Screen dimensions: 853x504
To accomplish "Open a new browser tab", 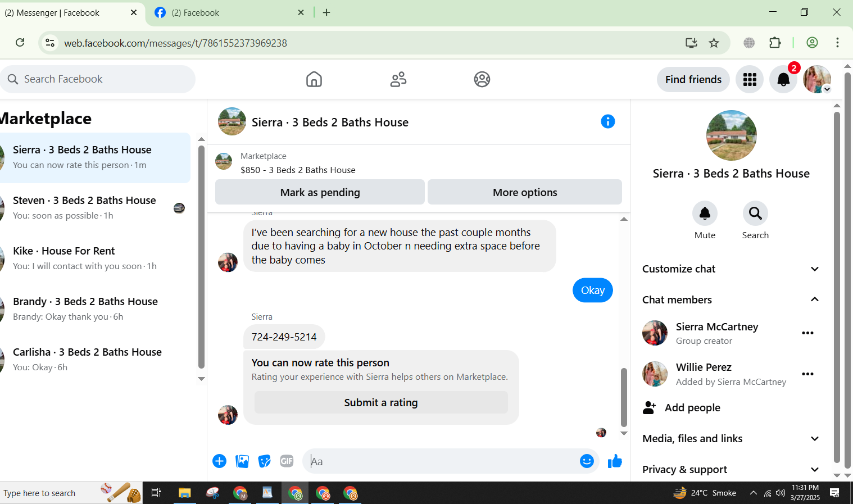I will (x=326, y=12).
